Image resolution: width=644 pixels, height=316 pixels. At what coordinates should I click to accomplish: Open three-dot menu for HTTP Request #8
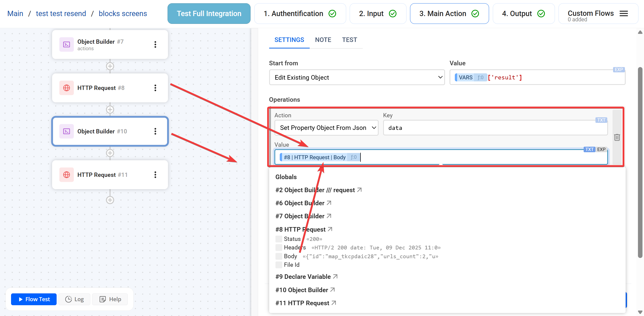pos(155,88)
